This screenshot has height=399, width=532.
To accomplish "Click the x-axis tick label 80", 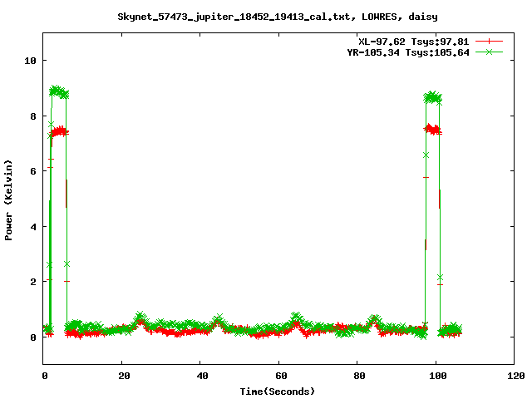I will [x=359, y=376].
